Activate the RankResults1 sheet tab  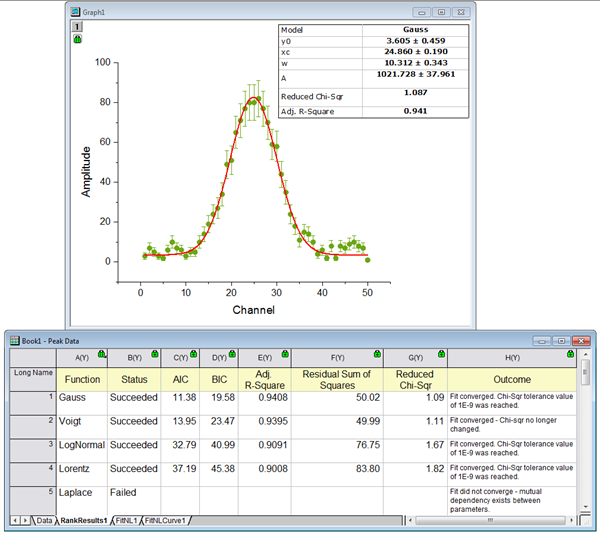click(x=85, y=521)
